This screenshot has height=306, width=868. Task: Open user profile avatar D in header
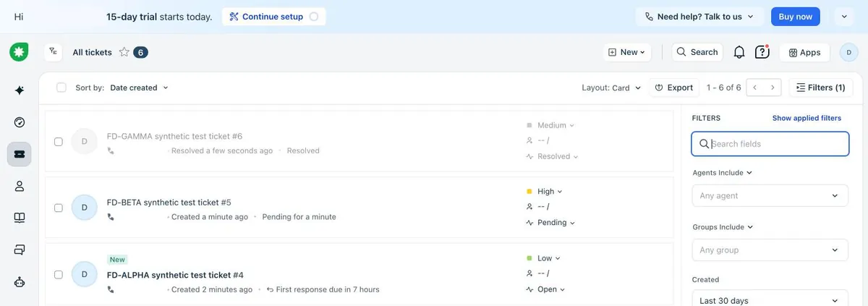(848, 52)
